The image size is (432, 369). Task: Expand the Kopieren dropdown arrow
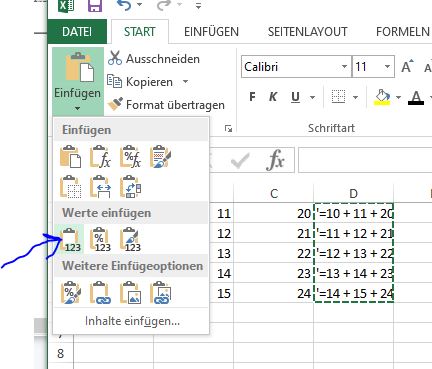(186, 81)
